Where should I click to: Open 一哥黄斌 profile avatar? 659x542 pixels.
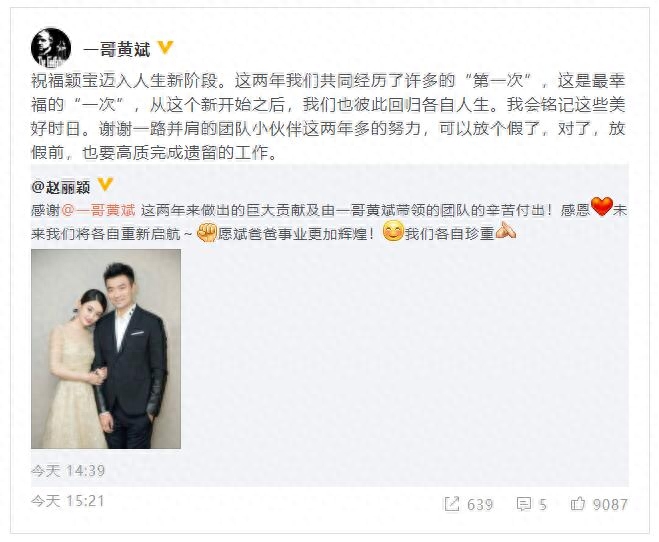click(x=51, y=48)
